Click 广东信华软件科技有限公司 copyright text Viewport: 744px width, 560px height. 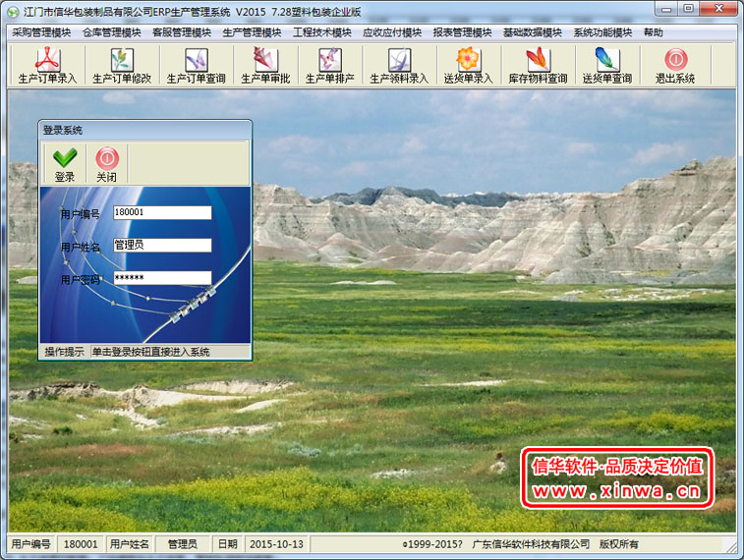click(531, 544)
